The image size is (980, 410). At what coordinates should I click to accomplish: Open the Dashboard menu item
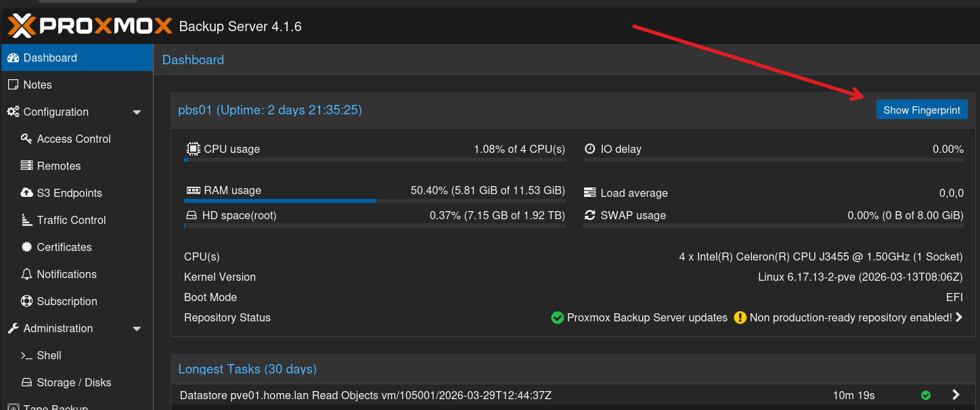point(50,58)
